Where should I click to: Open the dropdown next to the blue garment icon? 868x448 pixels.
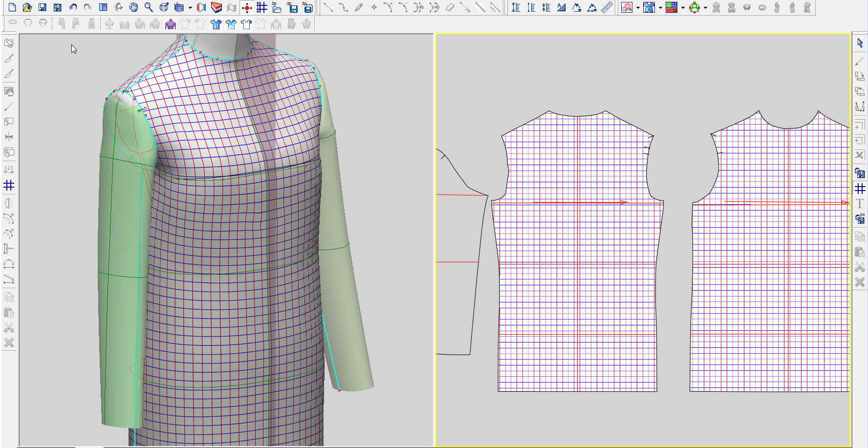click(660, 8)
